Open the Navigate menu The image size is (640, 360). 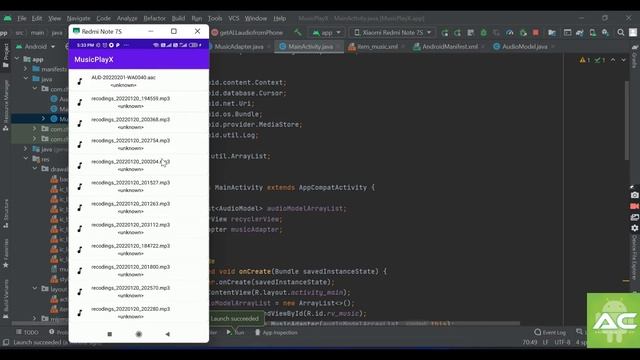[x=78, y=18]
